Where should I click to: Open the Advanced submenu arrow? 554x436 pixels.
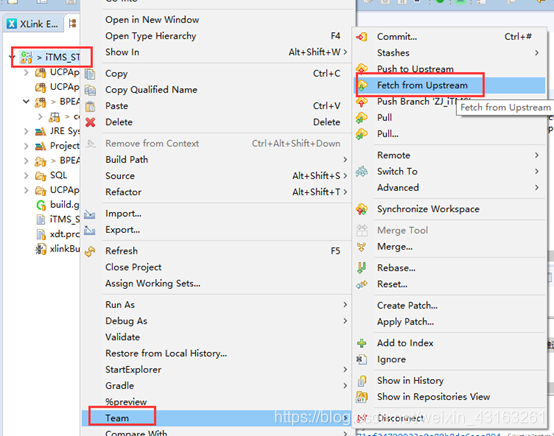pos(537,188)
